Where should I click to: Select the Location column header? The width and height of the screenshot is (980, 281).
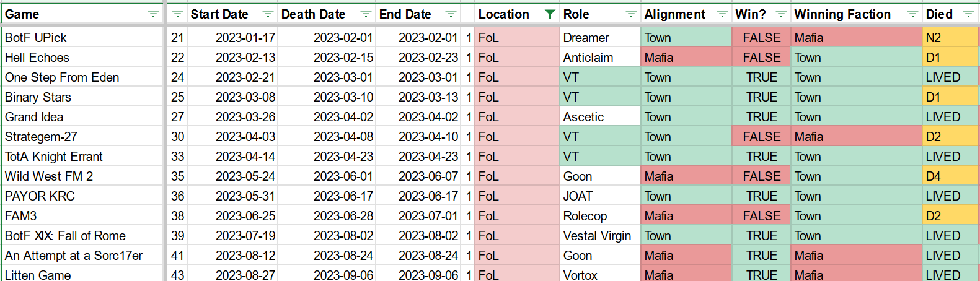click(x=517, y=14)
